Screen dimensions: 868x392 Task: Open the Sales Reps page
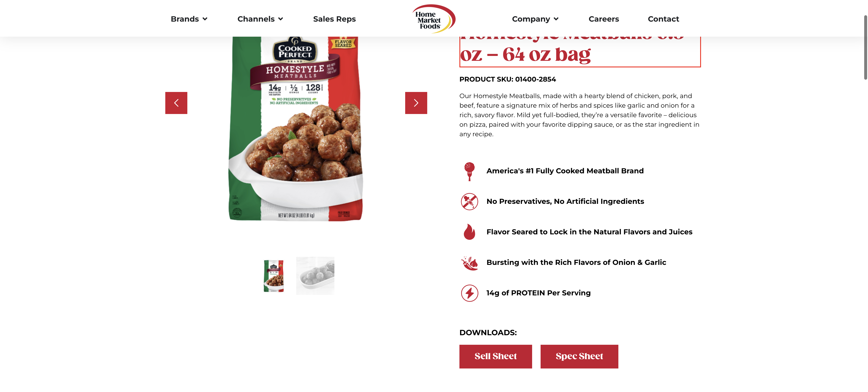[x=334, y=19]
